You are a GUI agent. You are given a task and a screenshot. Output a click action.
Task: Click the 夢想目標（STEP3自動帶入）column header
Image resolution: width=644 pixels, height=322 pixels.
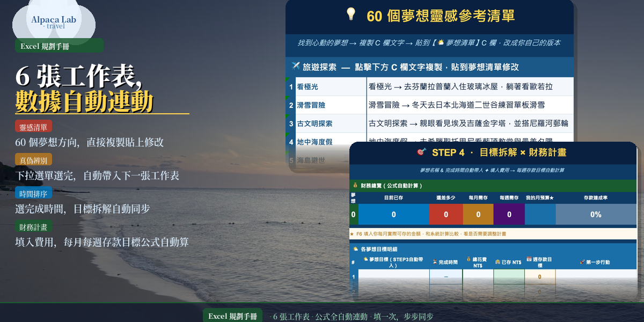point(393,262)
